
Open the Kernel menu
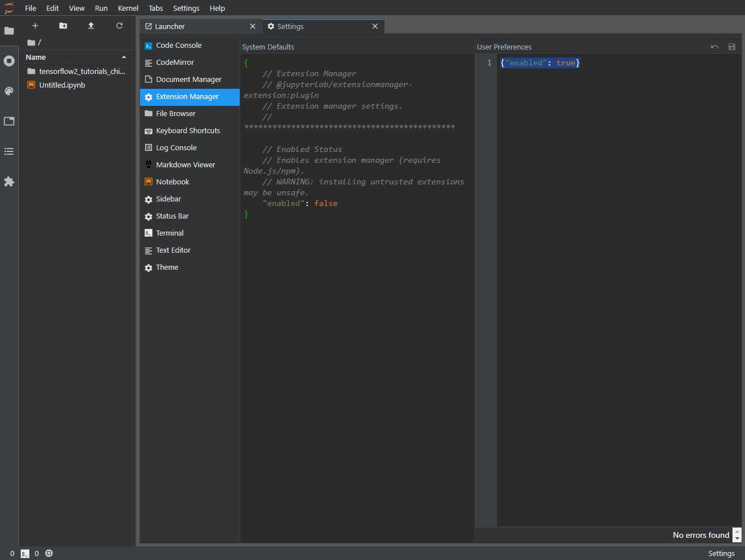click(128, 8)
